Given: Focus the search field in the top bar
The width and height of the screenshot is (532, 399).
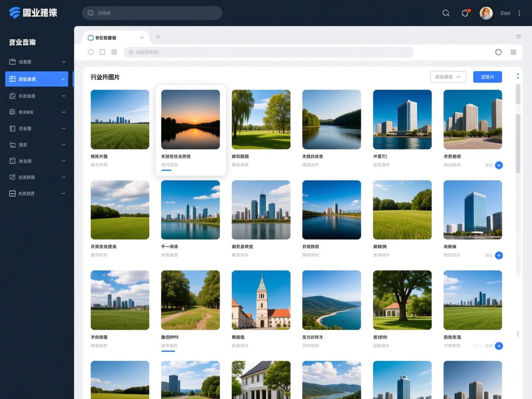Looking at the screenshot, I should point(152,13).
